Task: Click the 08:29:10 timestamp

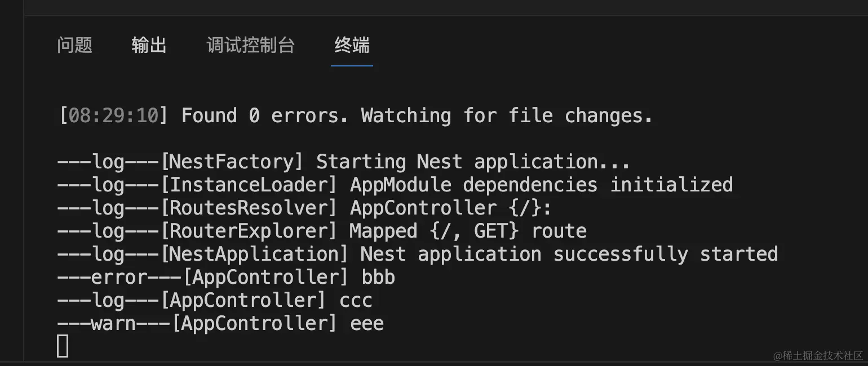Action: (114, 116)
